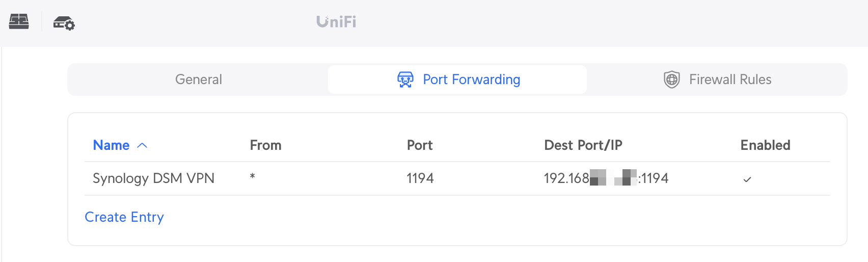
Task: Click the sort arrow beside Name
Action: [143, 146]
